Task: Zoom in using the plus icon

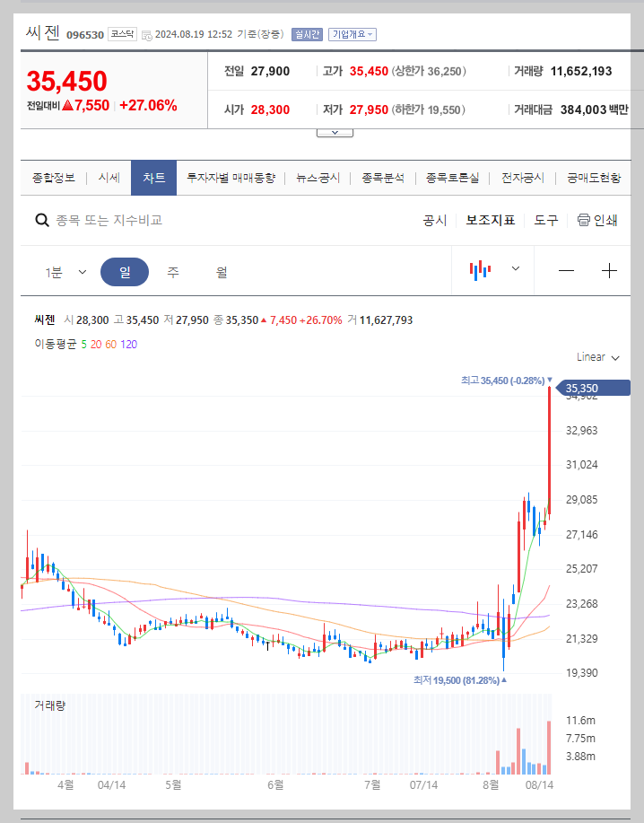Action: point(609,269)
